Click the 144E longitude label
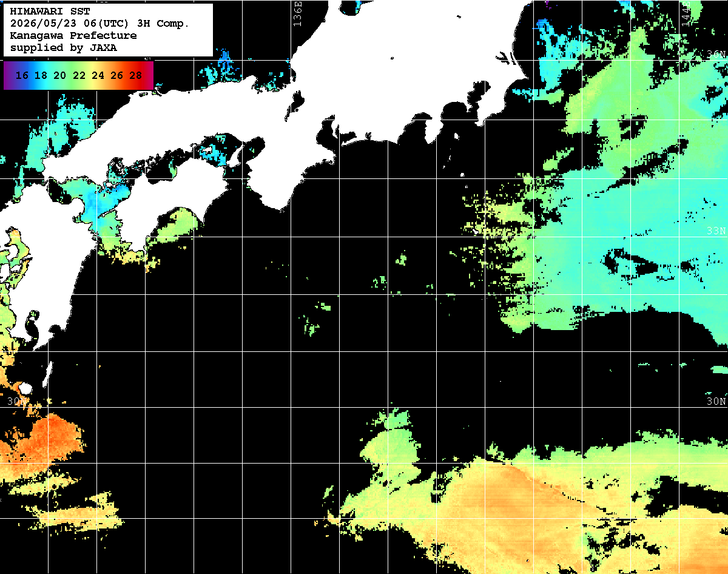Viewport: 728px width, 574px height. (686, 13)
